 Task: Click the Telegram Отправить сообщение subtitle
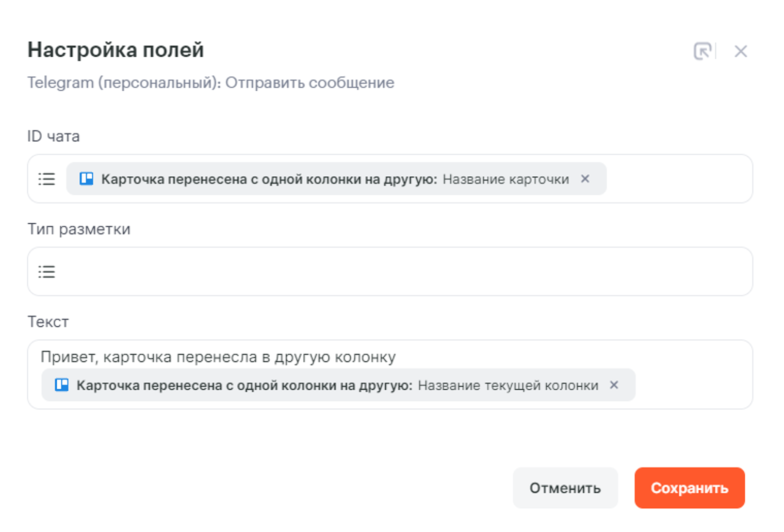(210, 82)
